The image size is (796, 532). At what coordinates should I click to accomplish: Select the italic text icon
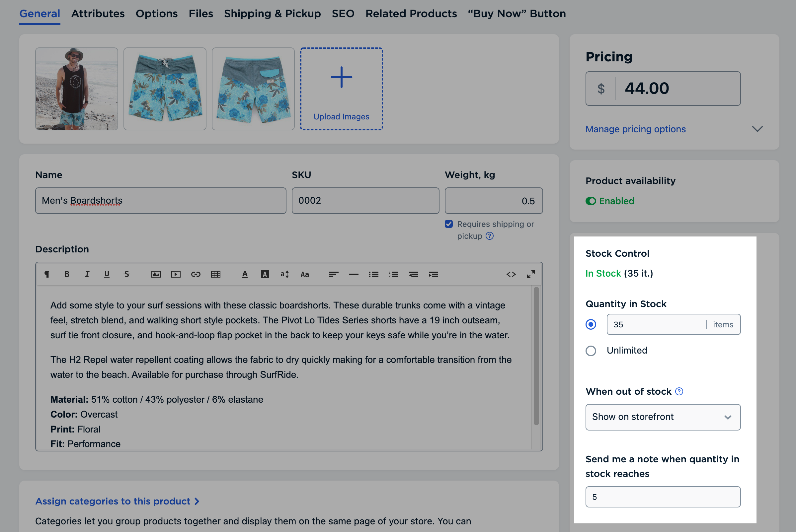[87, 274]
